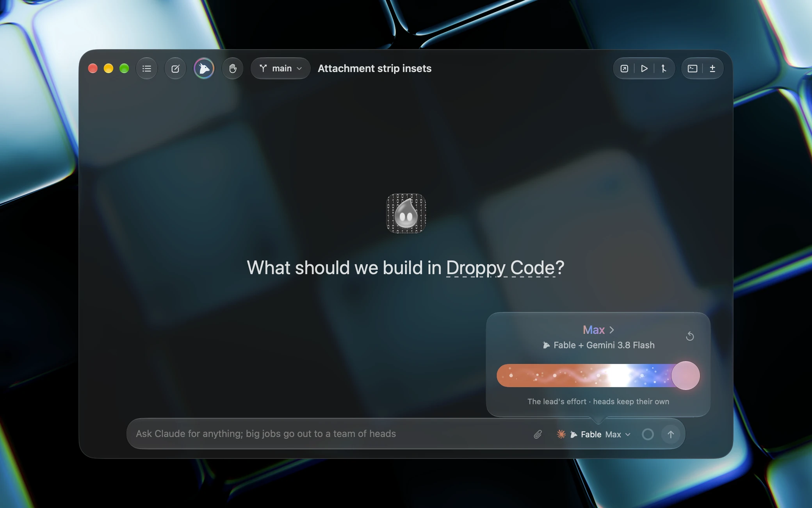Start a new chat with compose icon
This screenshot has height=508, width=812.
[175, 68]
